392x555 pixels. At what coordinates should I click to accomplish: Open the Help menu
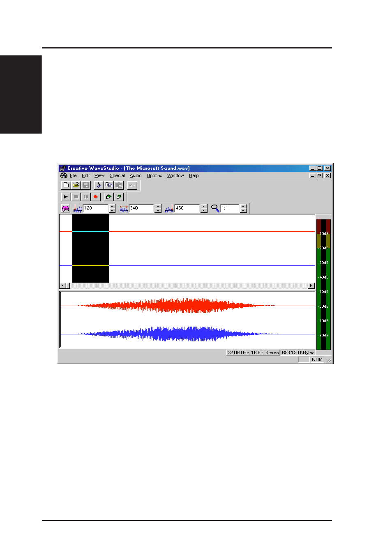pyautogui.click(x=194, y=175)
